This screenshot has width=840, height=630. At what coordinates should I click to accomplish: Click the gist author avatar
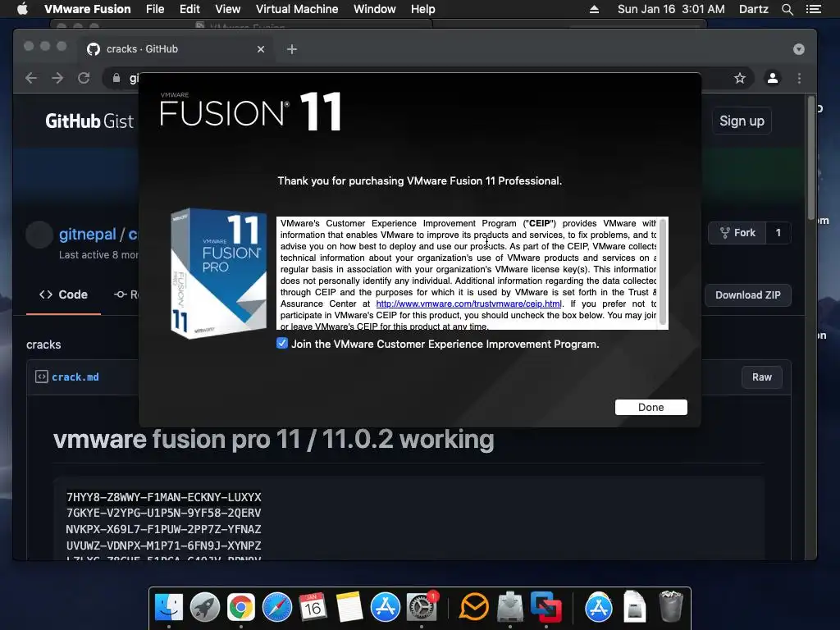coord(39,235)
